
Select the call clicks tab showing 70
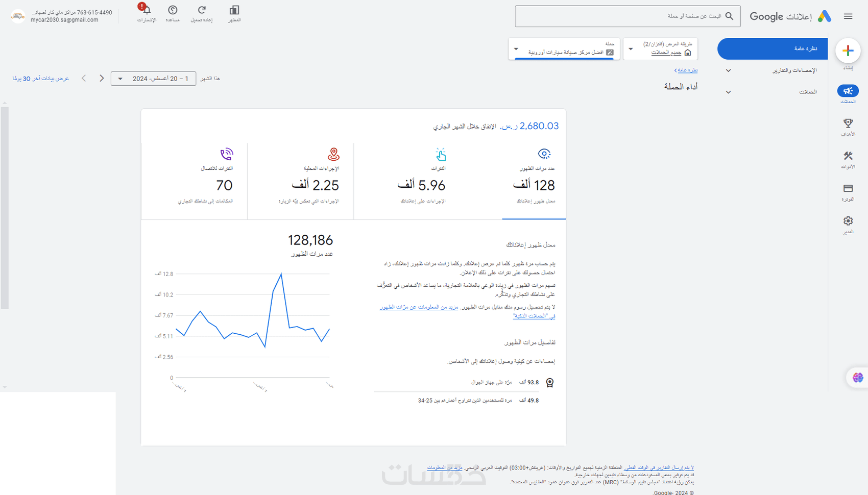195,181
